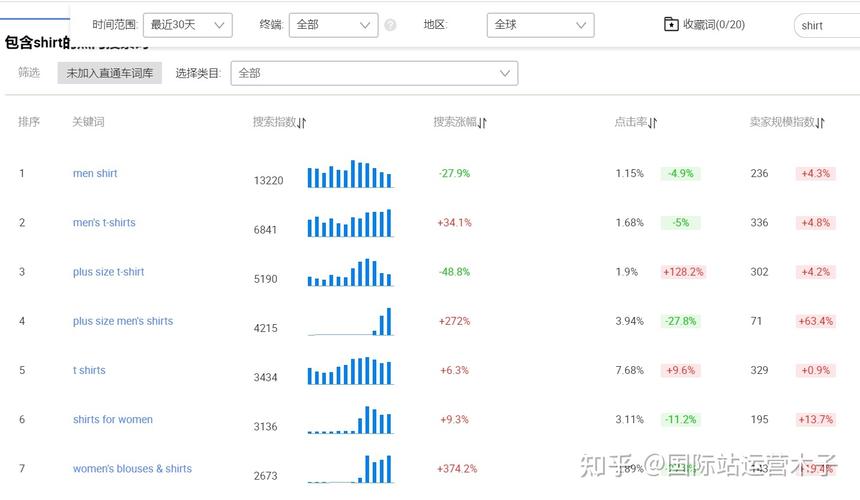Sort by 搜索涨幅 arrows icon
The width and height of the screenshot is (860, 500).
[482, 123]
